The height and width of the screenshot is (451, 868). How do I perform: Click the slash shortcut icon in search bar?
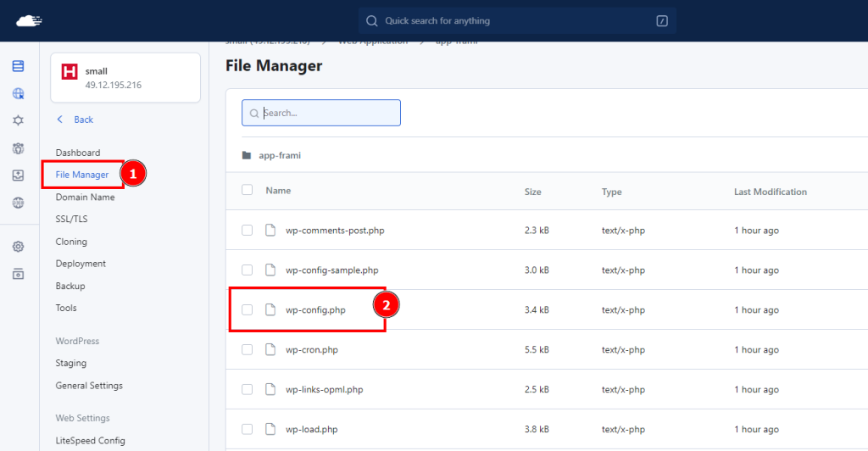click(x=662, y=21)
